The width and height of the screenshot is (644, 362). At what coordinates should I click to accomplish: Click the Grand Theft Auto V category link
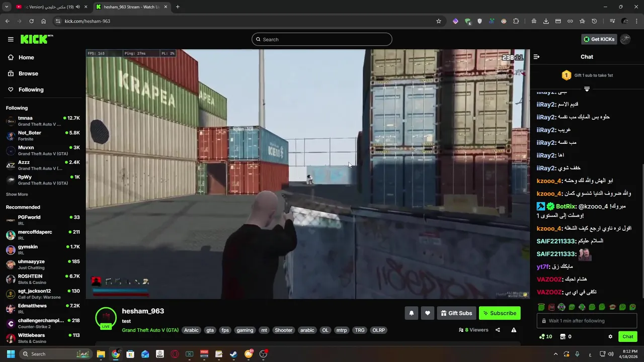pos(150,330)
